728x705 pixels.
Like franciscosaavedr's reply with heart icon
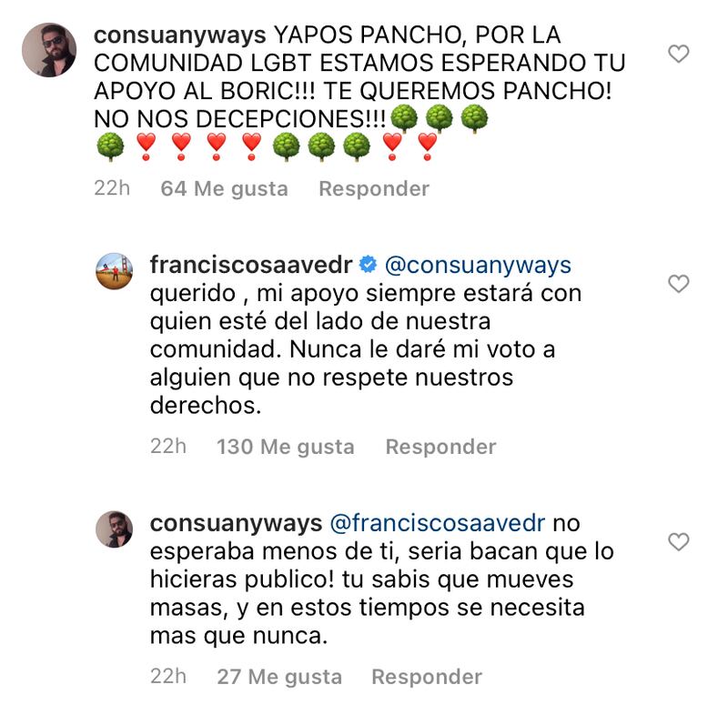click(678, 284)
